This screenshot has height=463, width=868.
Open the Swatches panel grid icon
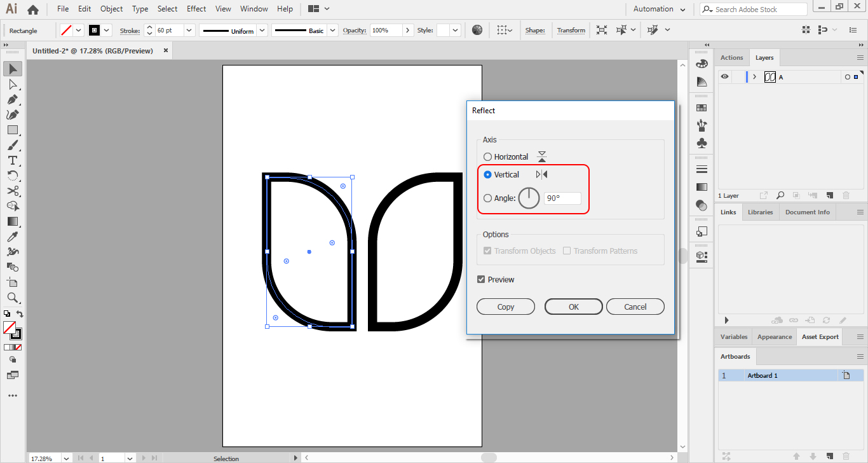(x=702, y=108)
